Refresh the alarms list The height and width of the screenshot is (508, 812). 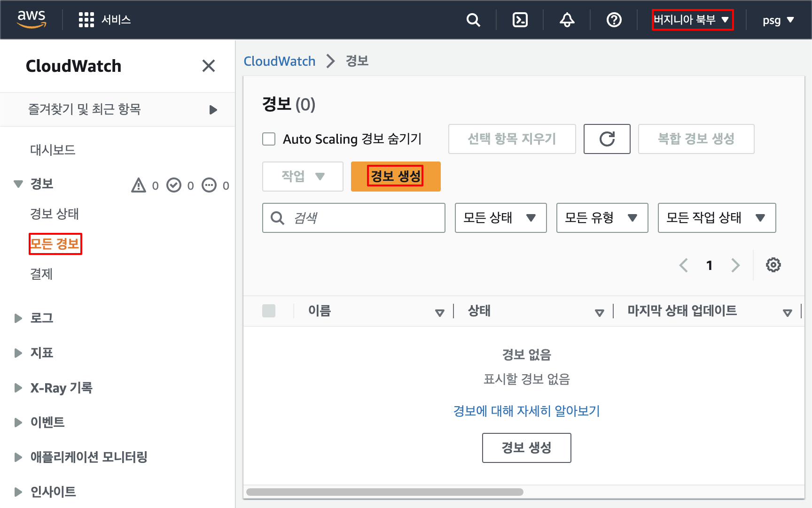[x=607, y=139]
